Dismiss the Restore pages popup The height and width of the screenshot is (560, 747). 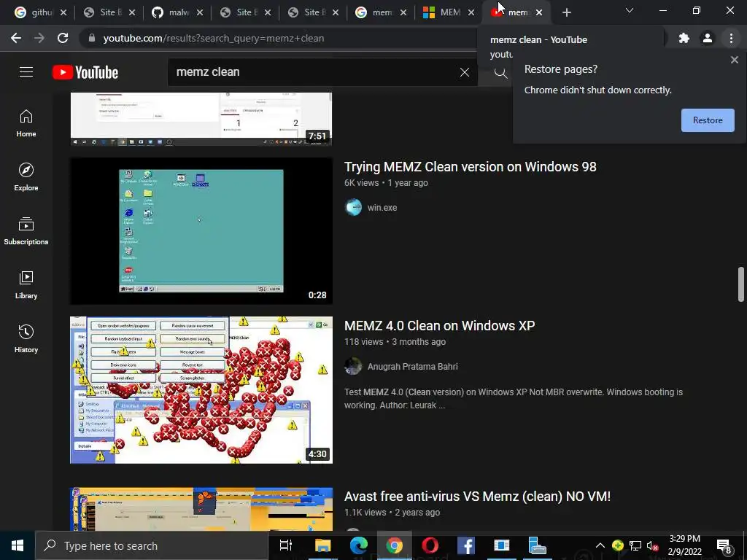pos(734,60)
